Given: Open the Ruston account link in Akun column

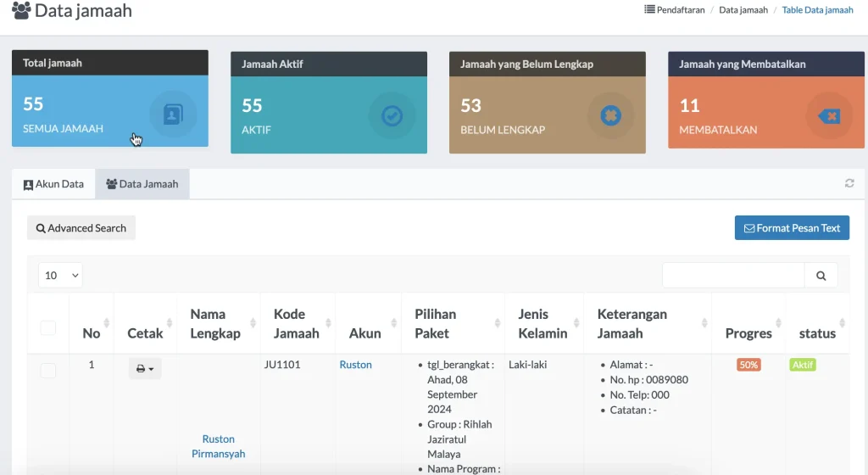Looking at the screenshot, I should 355,365.
